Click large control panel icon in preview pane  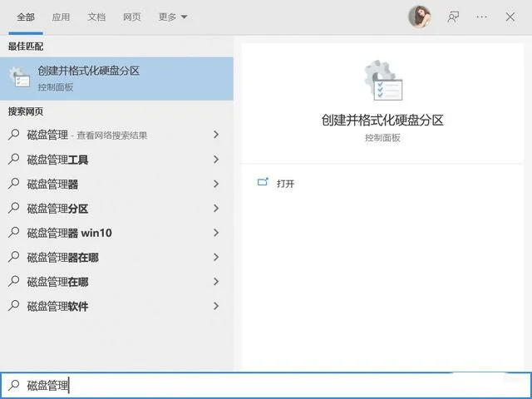383,81
